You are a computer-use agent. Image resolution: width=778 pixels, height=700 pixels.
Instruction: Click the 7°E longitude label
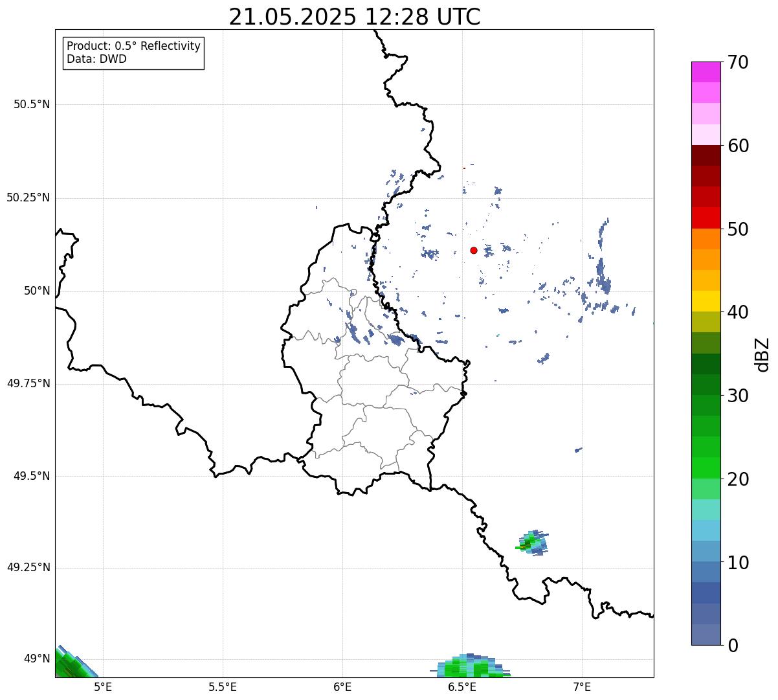(x=582, y=687)
